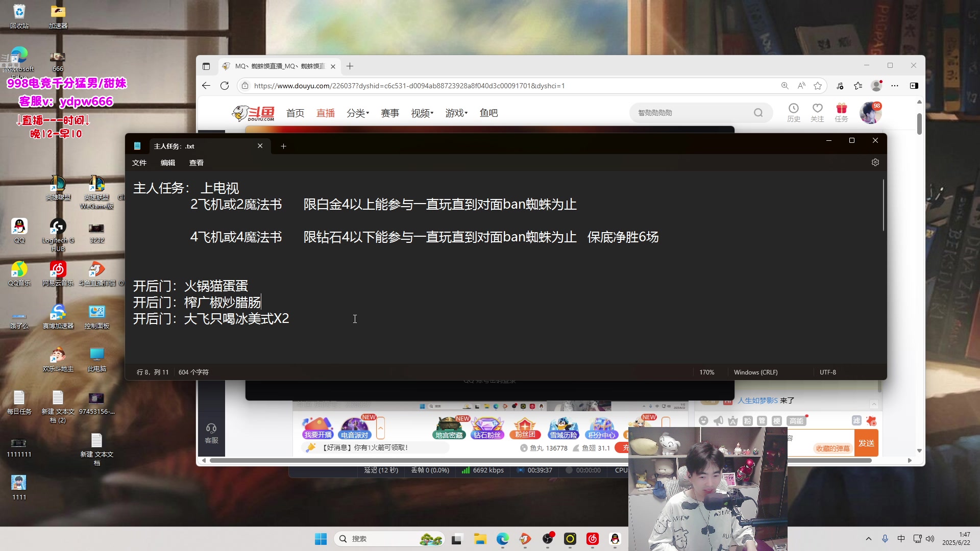
Task: Open a new Edge browser tab
Action: pos(350,66)
